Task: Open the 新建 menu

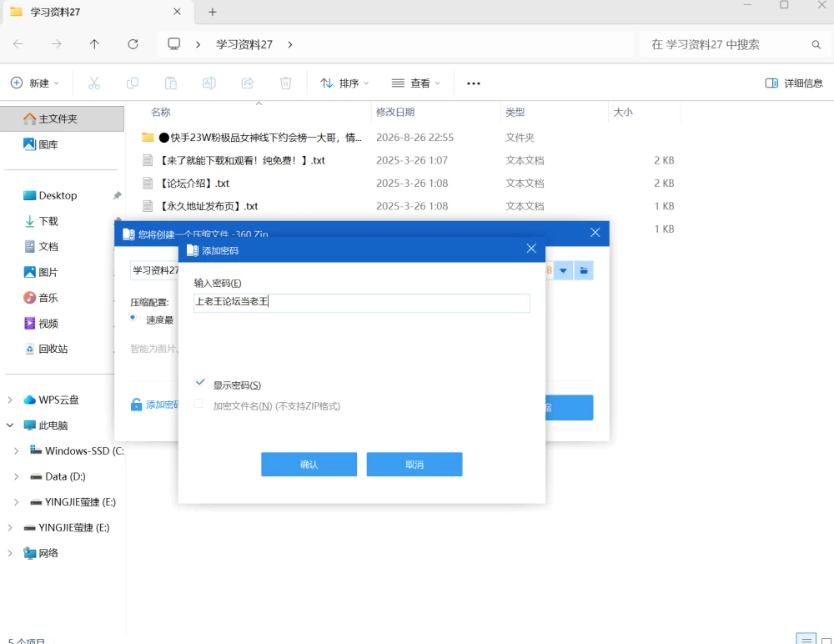Action: pos(35,83)
